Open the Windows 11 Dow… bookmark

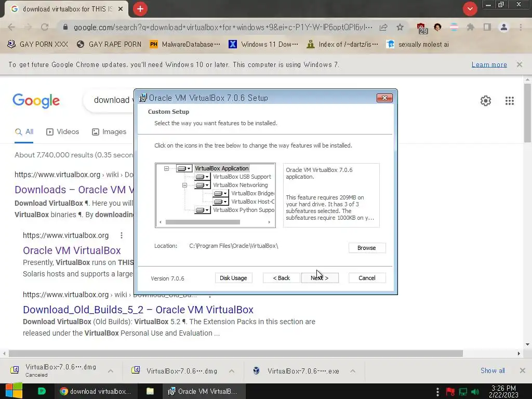click(x=263, y=45)
